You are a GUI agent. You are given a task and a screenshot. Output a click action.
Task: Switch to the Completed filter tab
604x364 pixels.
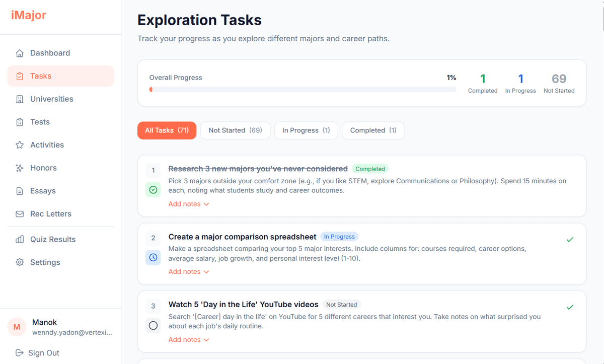[x=373, y=130]
